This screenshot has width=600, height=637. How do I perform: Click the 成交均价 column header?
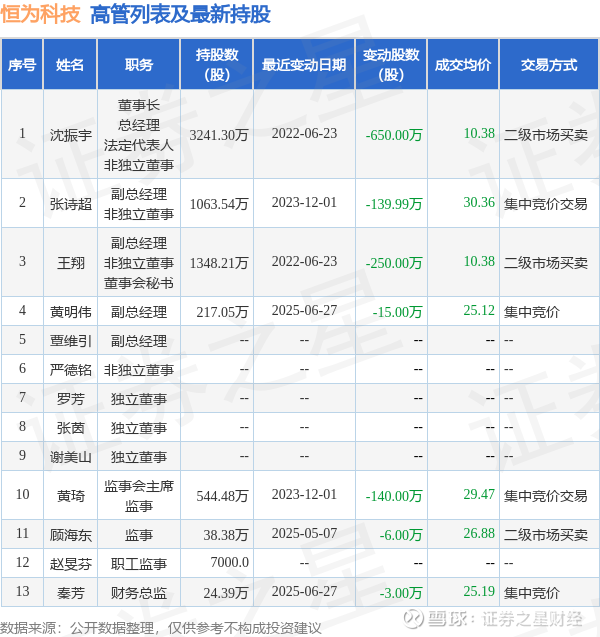tap(463, 65)
